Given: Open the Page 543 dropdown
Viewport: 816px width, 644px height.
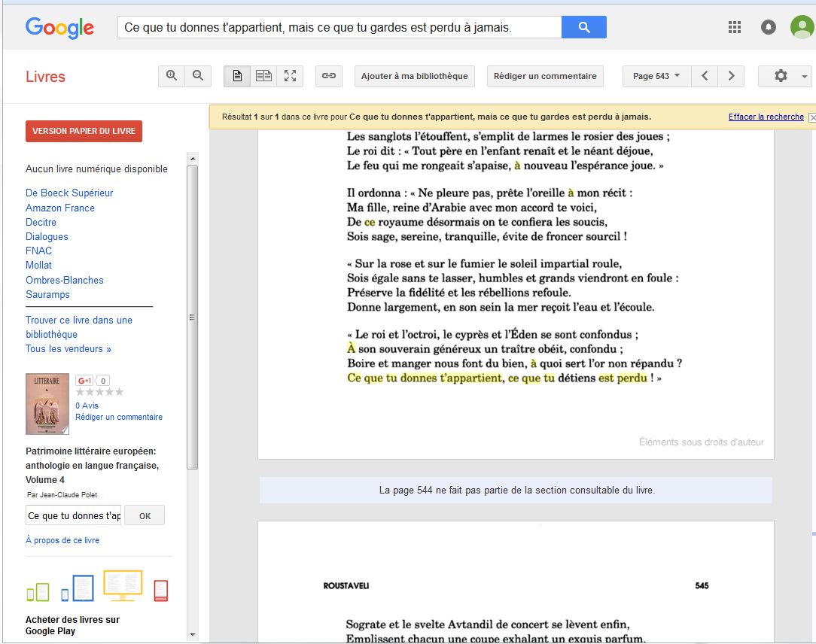Looking at the screenshot, I should [656, 76].
